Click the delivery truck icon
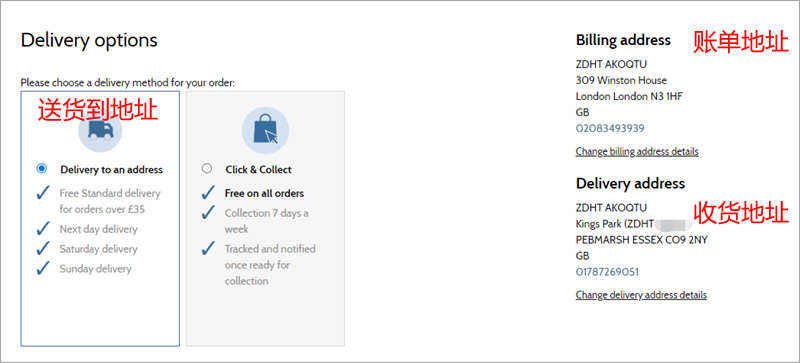Viewport: 800px width, 363px height. pyautogui.click(x=100, y=131)
